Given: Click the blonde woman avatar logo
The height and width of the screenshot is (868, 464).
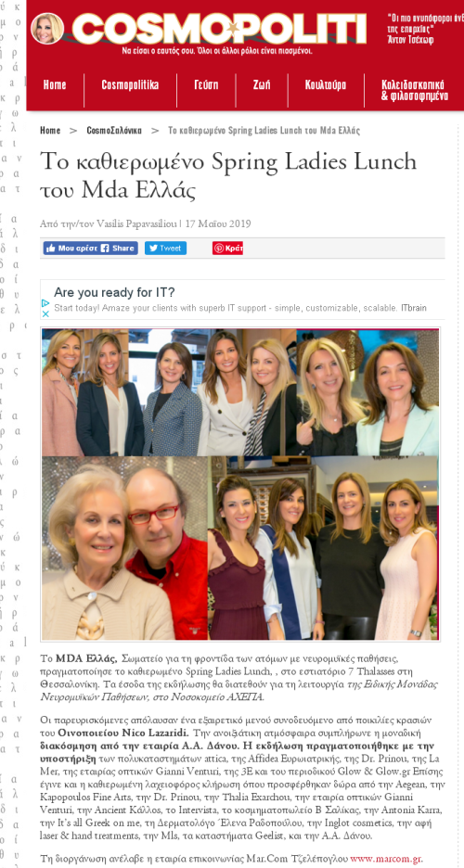Looking at the screenshot, I should click(x=47, y=28).
